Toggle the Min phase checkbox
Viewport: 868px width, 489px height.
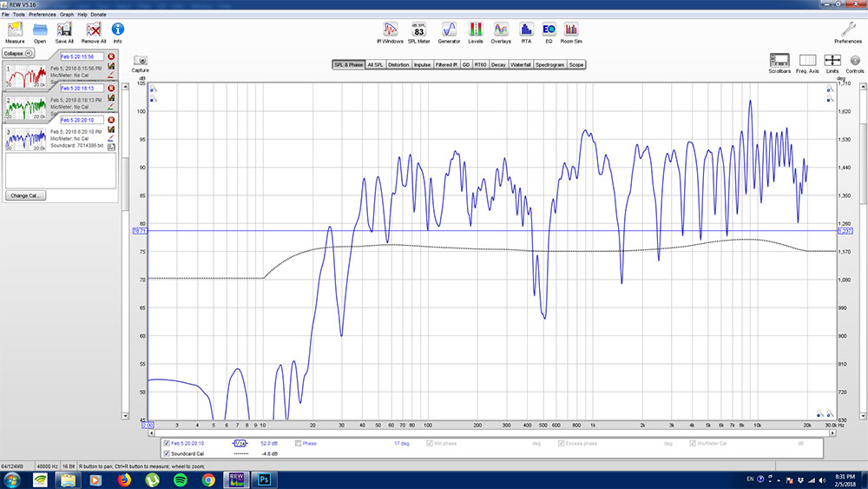click(x=430, y=443)
